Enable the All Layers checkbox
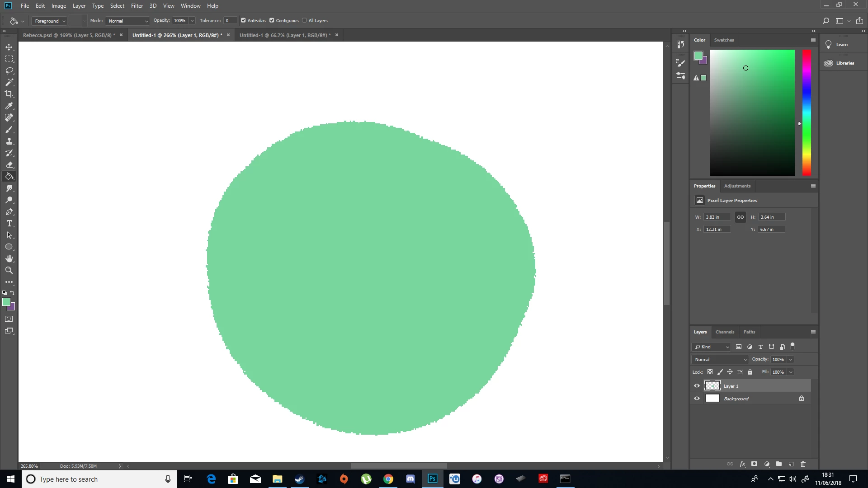868x488 pixels. pyautogui.click(x=304, y=20)
